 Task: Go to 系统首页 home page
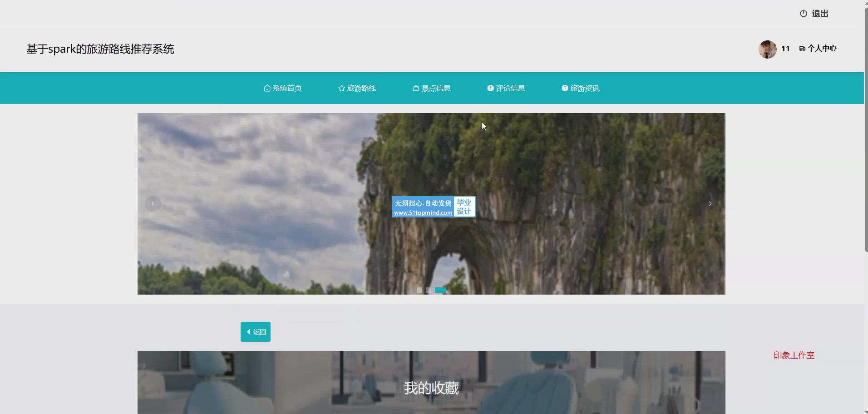click(x=282, y=89)
